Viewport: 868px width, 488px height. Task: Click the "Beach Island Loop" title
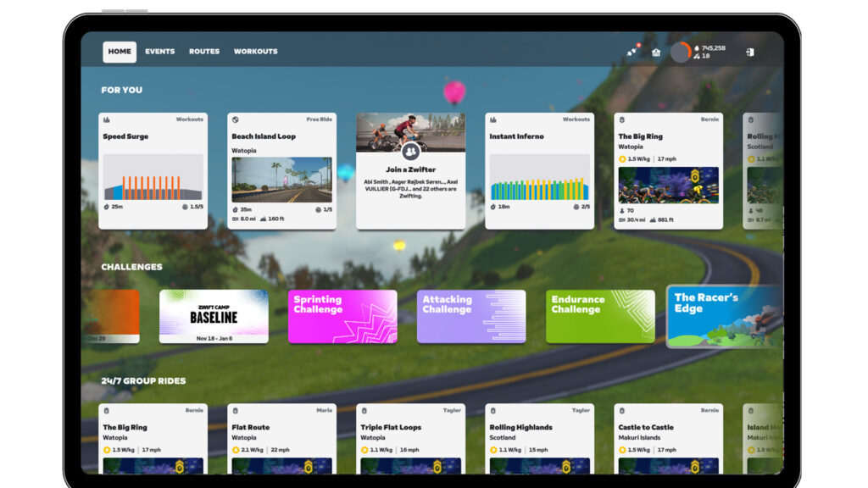pos(264,136)
